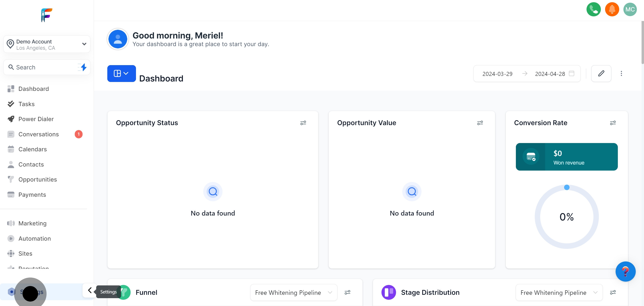644x306 pixels.
Task: Open the MC user avatar menu
Action: click(x=630, y=9)
